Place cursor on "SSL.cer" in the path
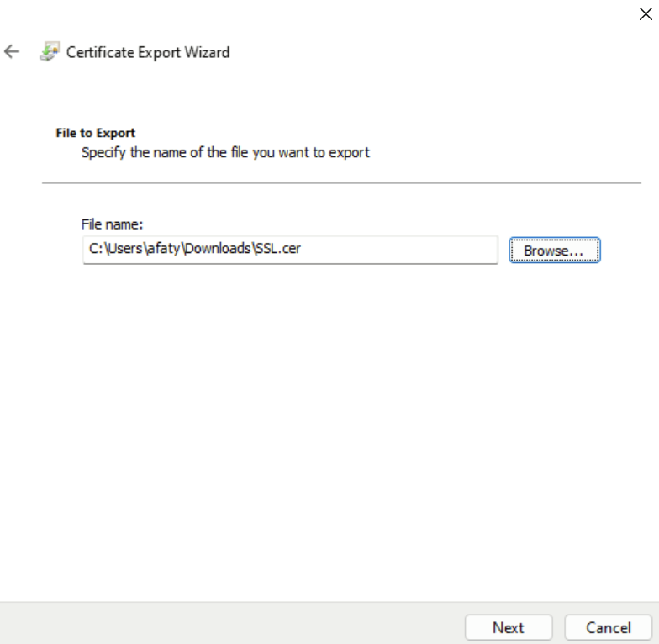 pyautogui.click(x=277, y=250)
